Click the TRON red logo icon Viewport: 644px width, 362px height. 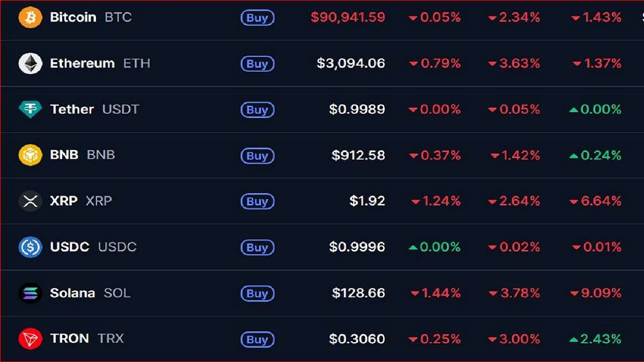pyautogui.click(x=30, y=339)
